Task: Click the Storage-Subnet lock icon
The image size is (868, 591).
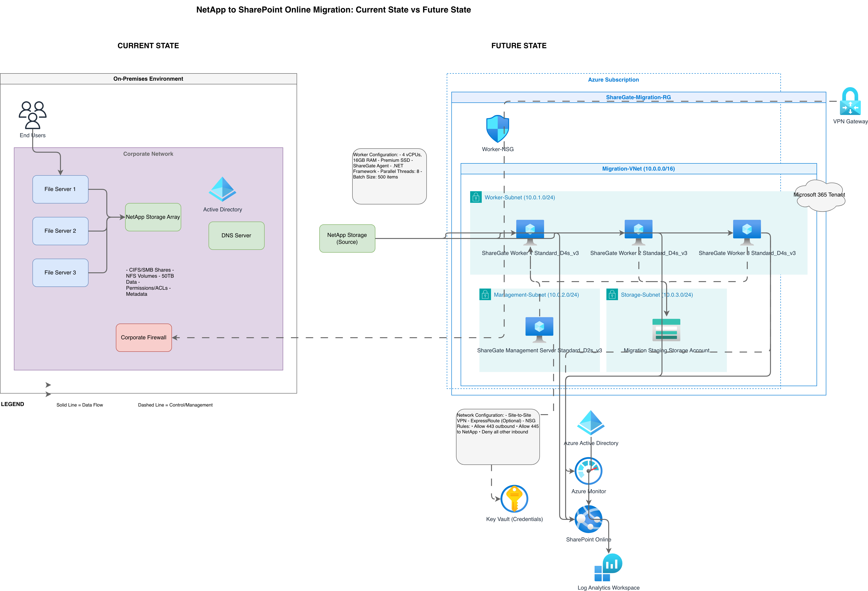Action: pyautogui.click(x=612, y=294)
